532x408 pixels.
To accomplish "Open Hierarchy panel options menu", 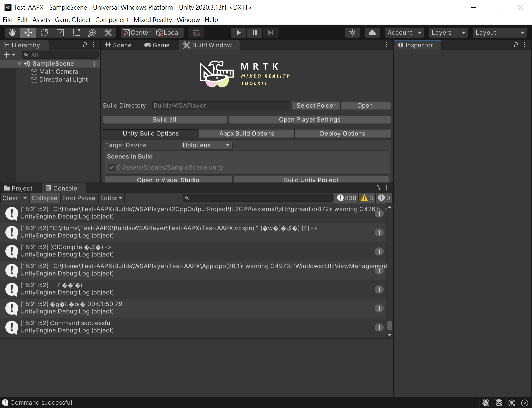I will click(94, 45).
